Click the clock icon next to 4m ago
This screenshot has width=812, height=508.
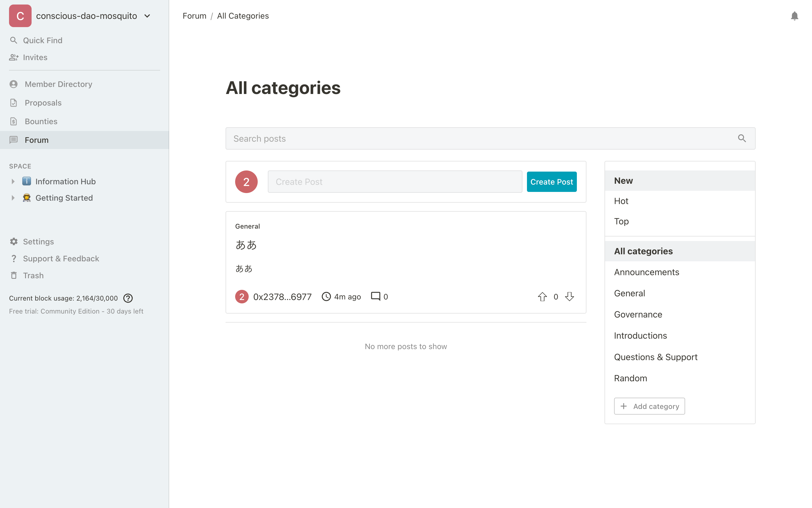(326, 297)
